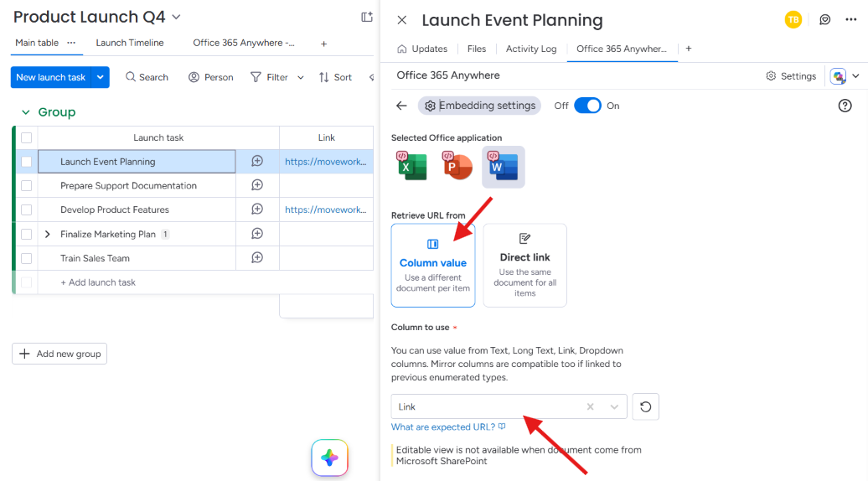
Task: Choose the Word application icon
Action: pos(504,167)
